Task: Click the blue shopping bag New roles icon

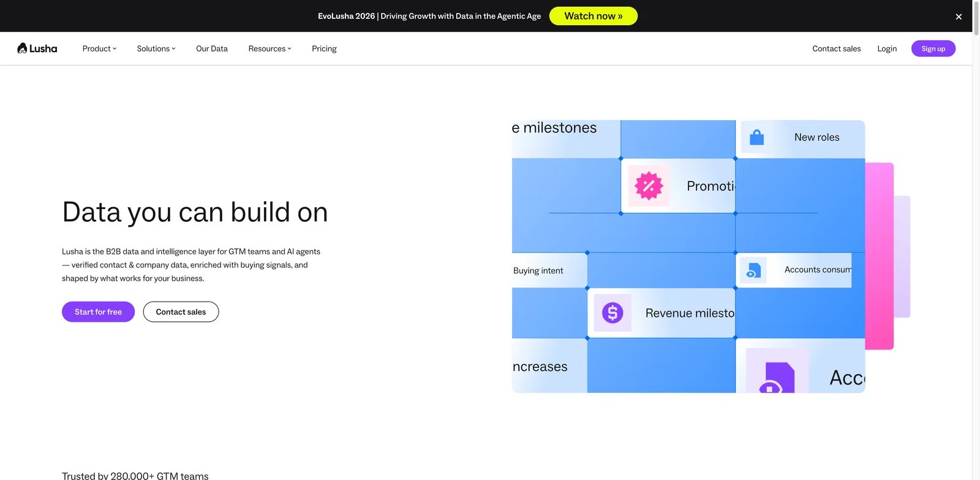Action: [757, 137]
